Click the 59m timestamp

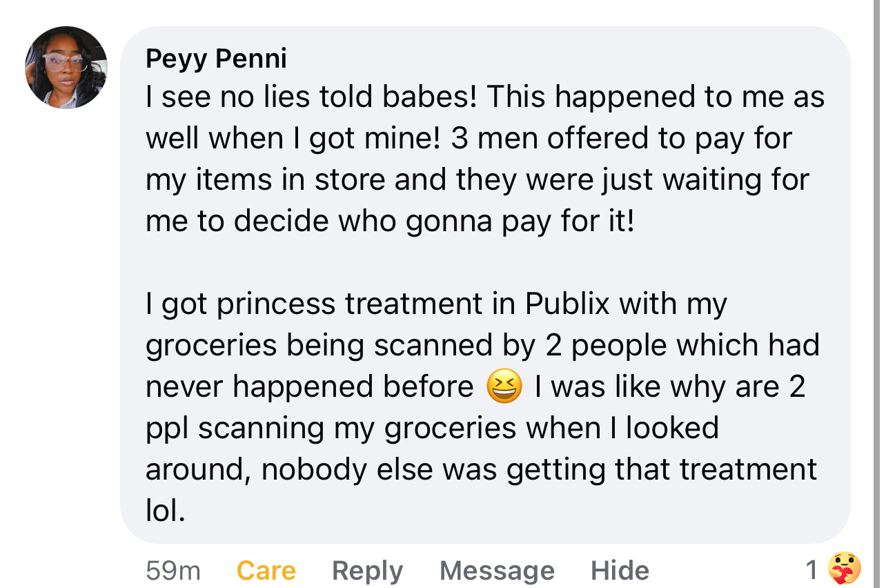173,571
